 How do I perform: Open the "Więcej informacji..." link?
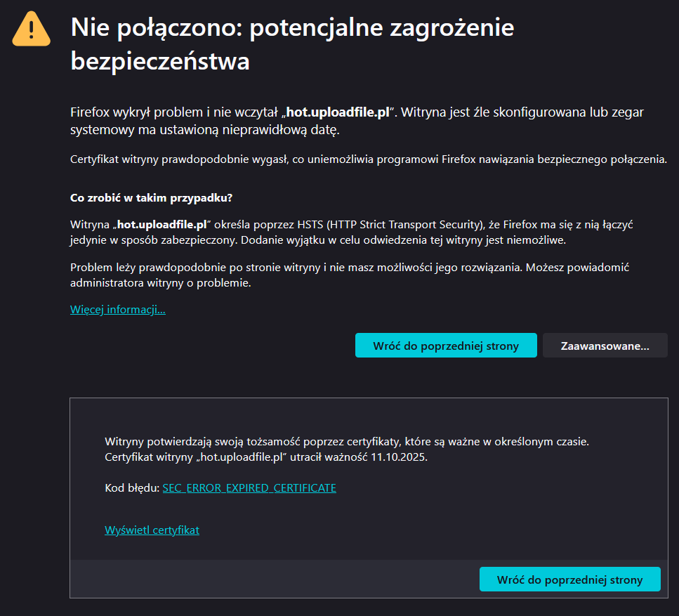118,309
